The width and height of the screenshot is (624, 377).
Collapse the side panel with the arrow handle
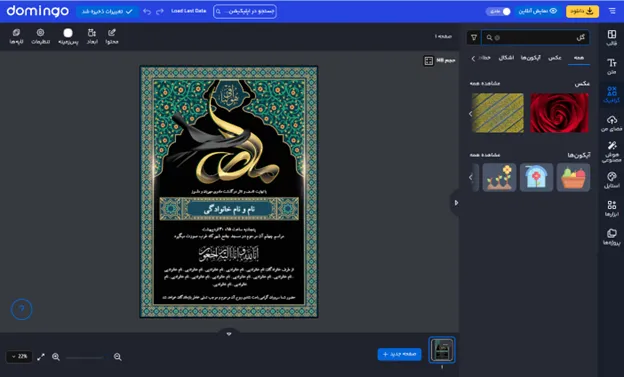click(x=456, y=203)
